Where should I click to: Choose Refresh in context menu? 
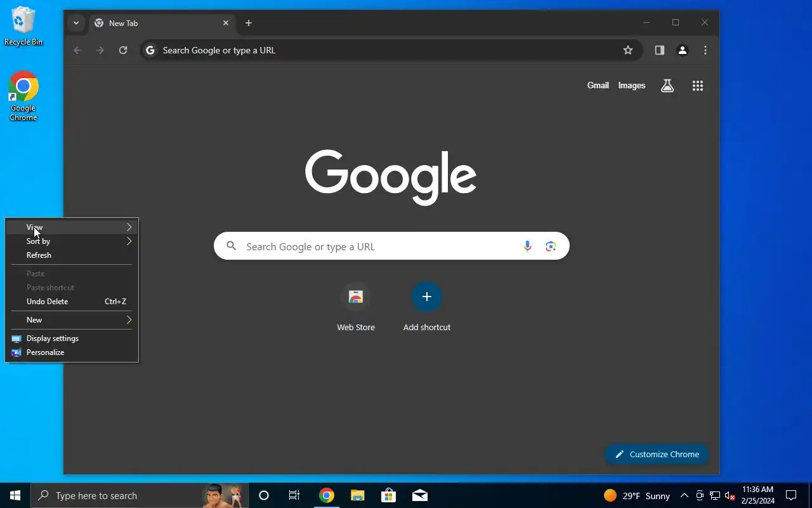(x=72, y=255)
